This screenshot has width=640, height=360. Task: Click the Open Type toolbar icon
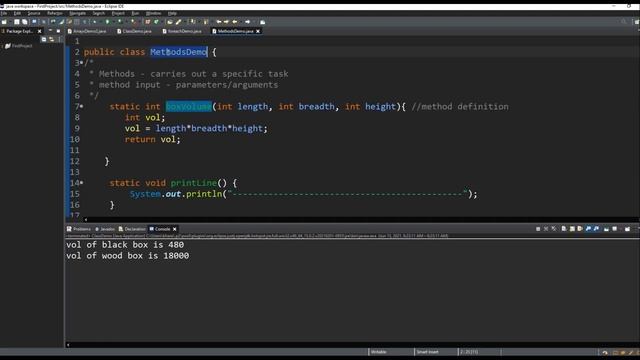170,22
